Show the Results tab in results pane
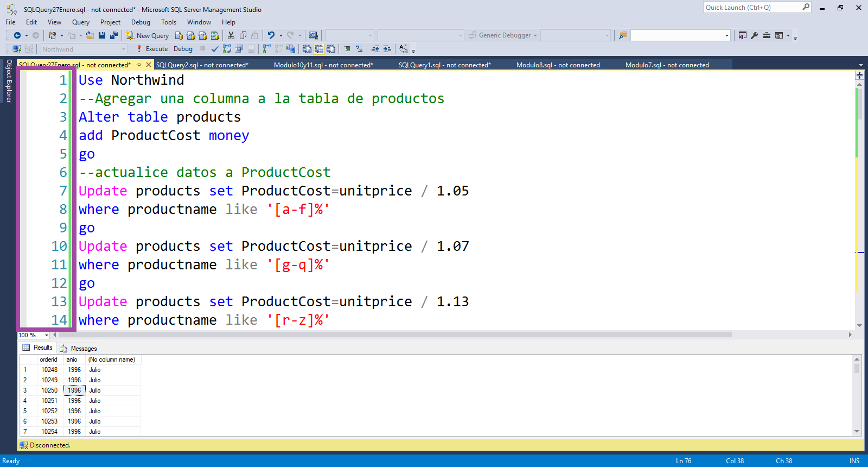 pos(37,348)
